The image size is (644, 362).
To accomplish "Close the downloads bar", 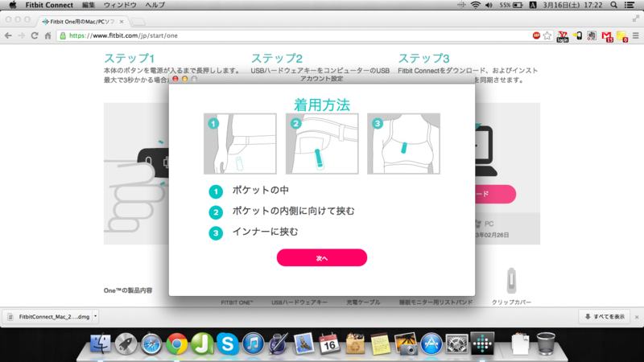I will [637, 317].
